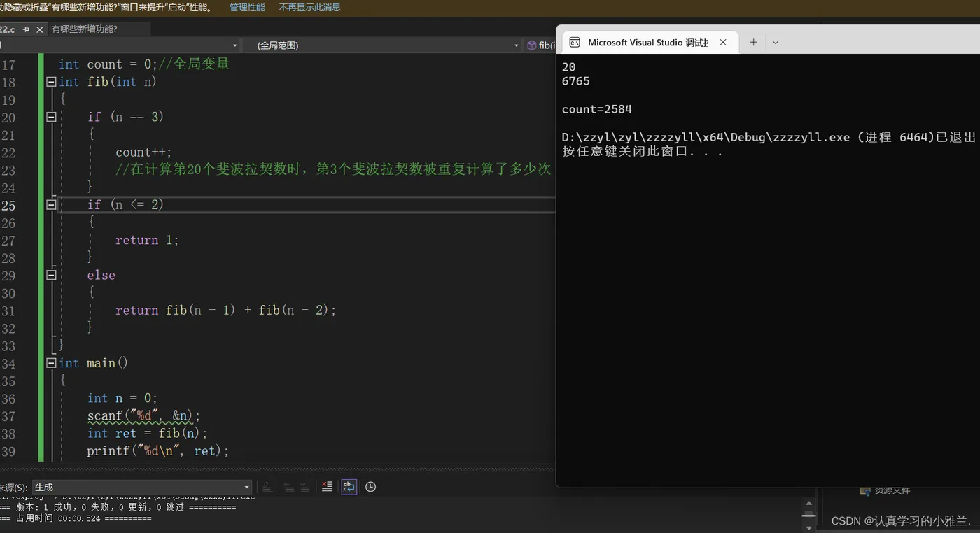Go to the previous message in output

tap(288, 487)
